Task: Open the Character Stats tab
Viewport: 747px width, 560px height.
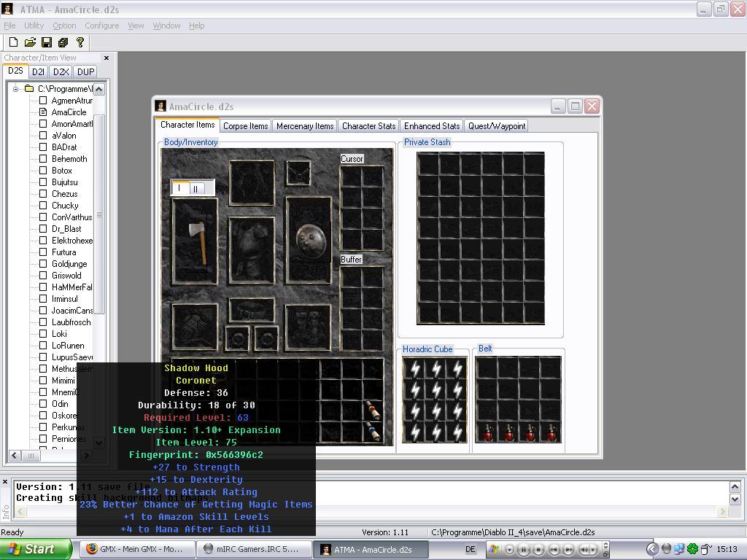Action: (x=368, y=126)
